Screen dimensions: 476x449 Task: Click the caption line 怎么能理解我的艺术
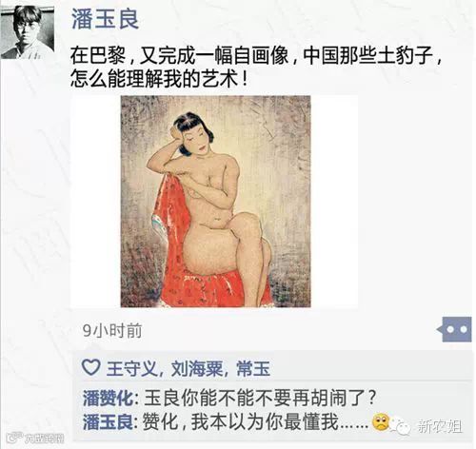pos(159,79)
